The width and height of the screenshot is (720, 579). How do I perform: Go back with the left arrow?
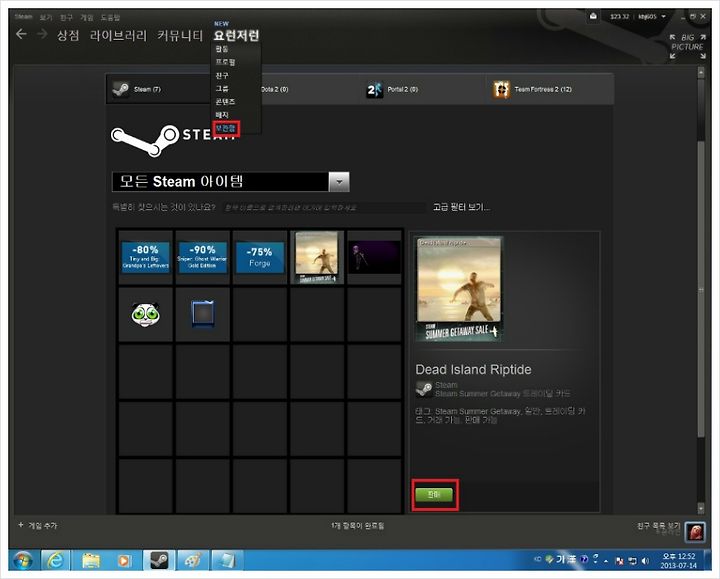click(x=21, y=34)
